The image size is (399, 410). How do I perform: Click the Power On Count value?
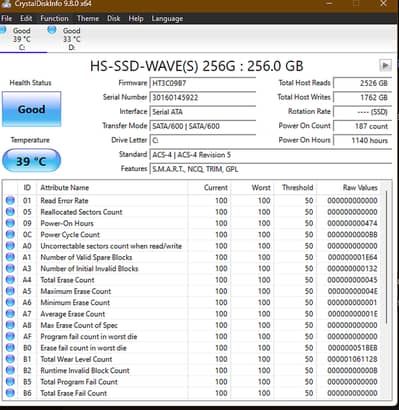point(362,126)
